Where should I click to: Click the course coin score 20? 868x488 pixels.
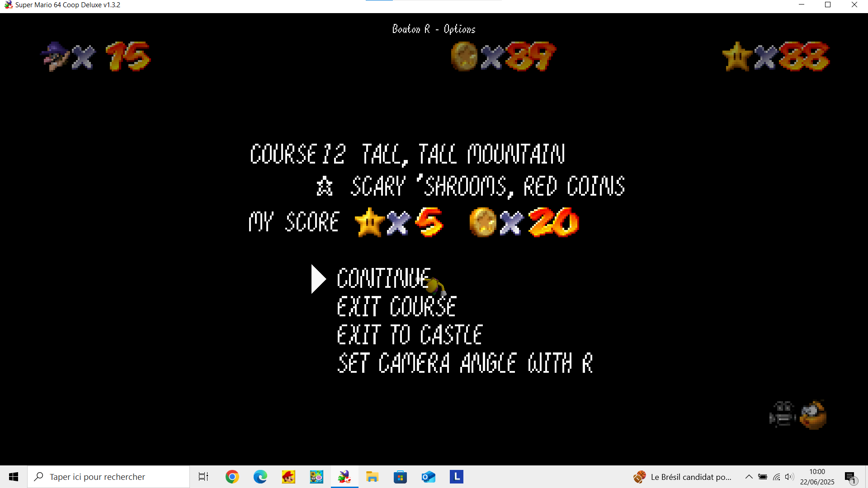tap(553, 222)
